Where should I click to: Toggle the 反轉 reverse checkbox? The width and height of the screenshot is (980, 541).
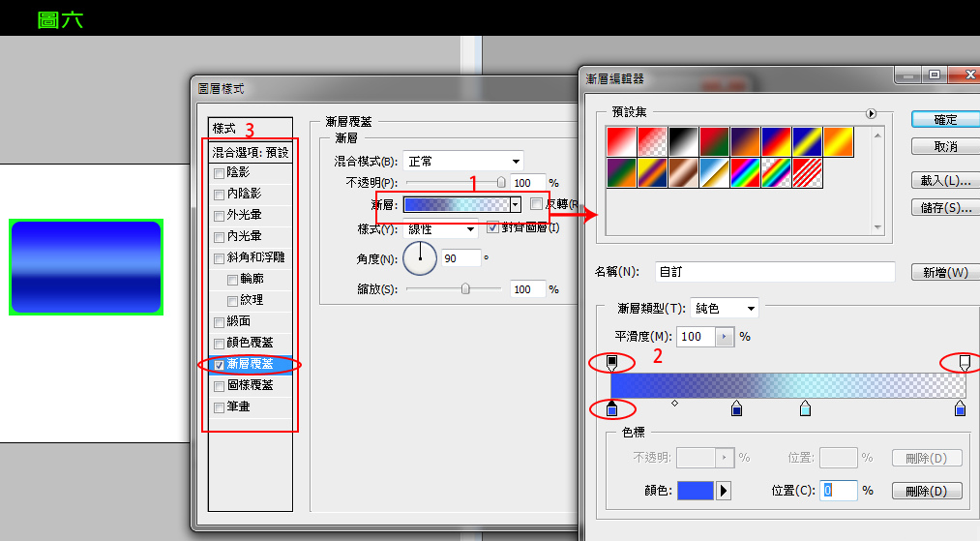[x=536, y=204]
